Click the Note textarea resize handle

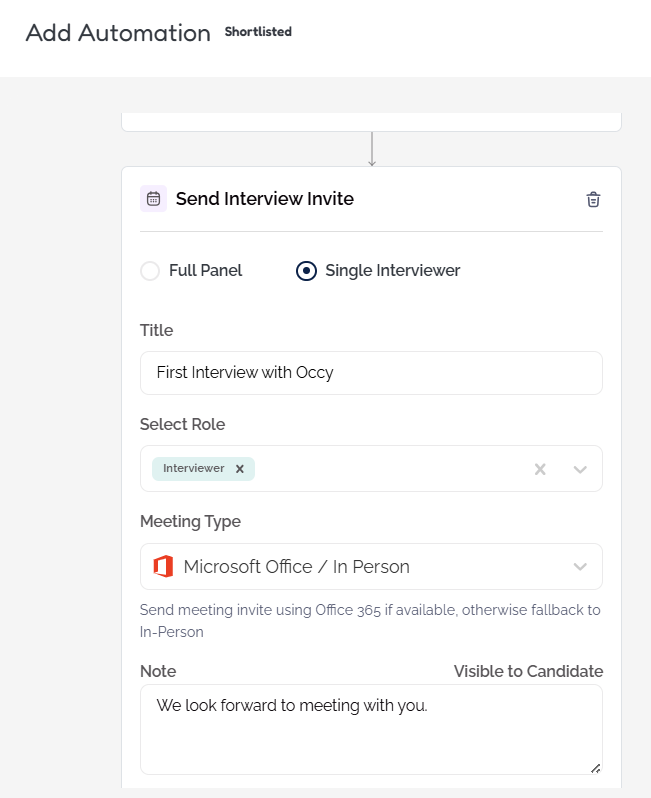(x=595, y=767)
